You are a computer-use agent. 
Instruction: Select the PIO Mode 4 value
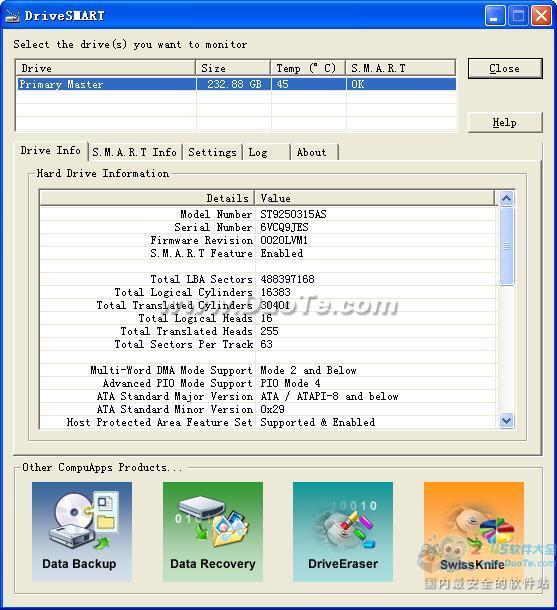click(290, 383)
